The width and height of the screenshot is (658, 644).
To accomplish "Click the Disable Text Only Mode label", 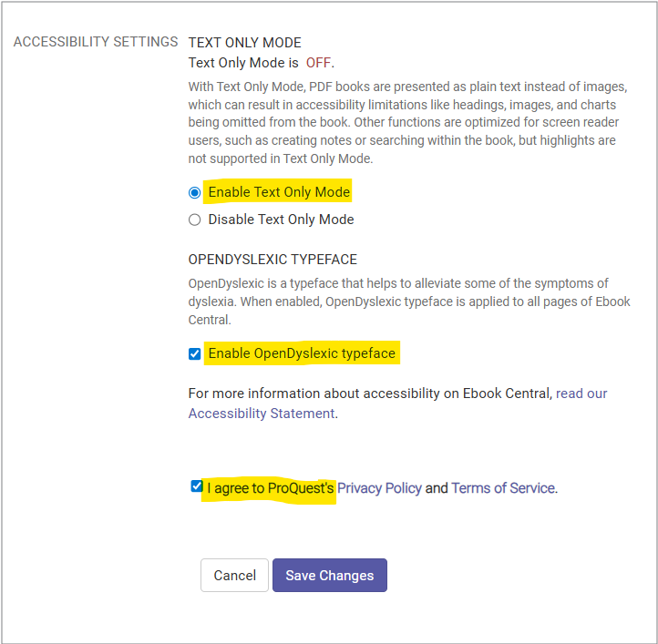I will (x=282, y=220).
